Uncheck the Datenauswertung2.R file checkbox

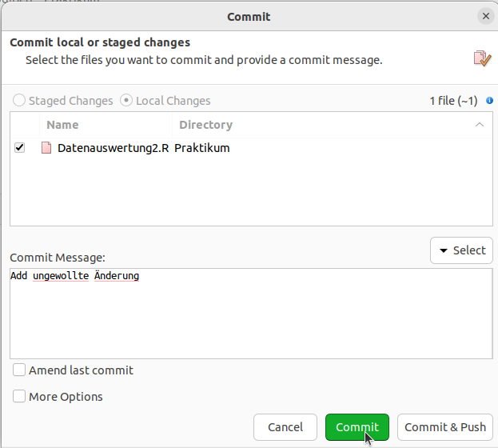pos(20,147)
